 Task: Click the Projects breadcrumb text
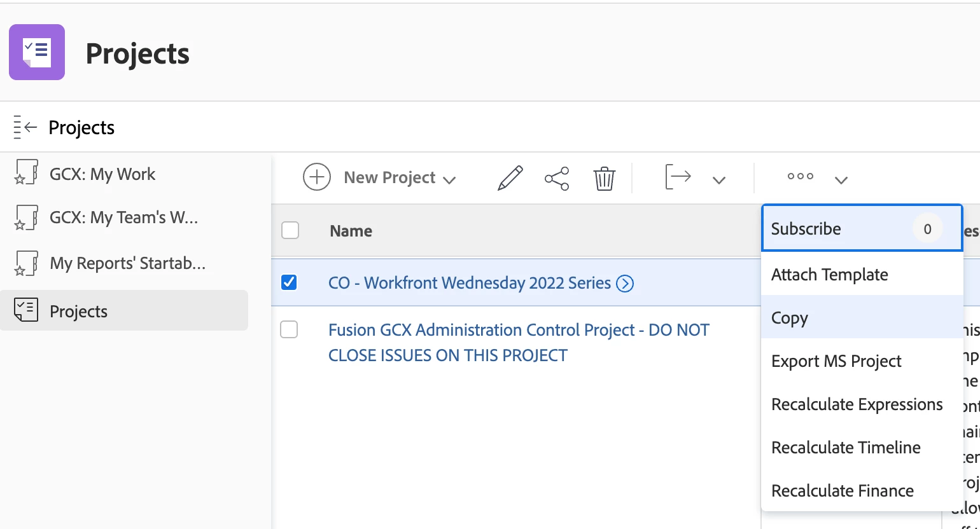(81, 127)
